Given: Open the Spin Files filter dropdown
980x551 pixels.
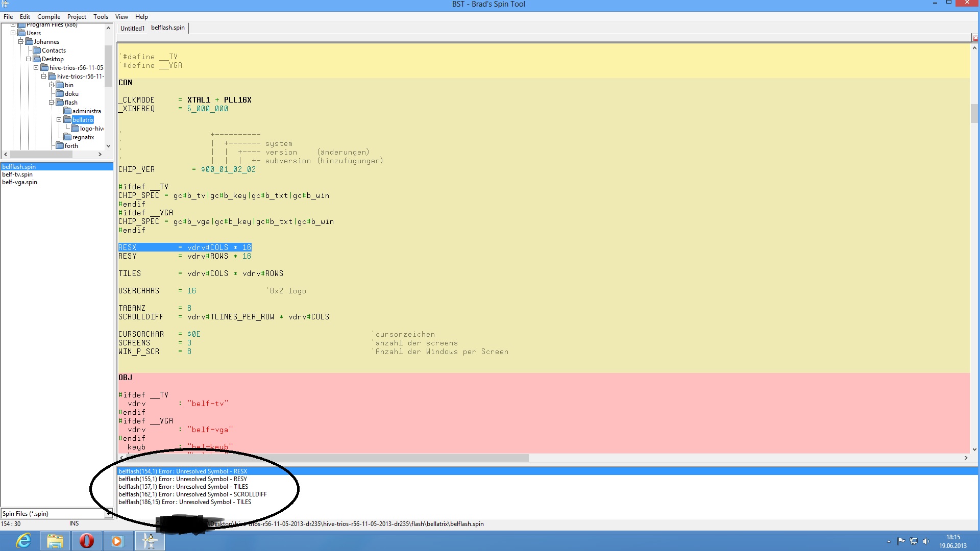Looking at the screenshot, I should tap(108, 514).
